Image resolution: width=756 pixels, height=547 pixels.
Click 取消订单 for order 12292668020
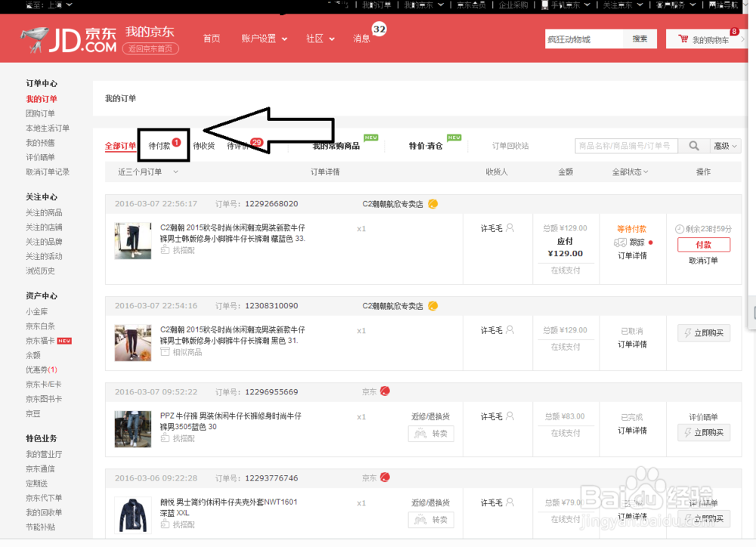coord(703,260)
